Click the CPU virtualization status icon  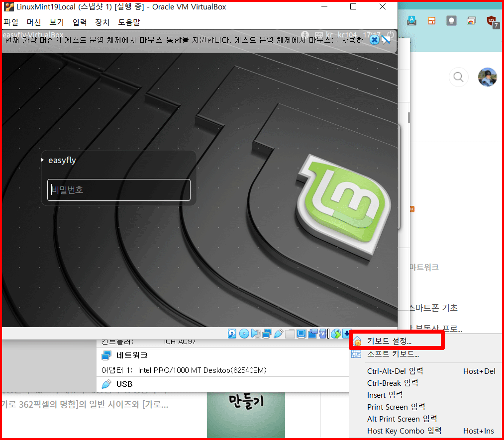(x=323, y=334)
